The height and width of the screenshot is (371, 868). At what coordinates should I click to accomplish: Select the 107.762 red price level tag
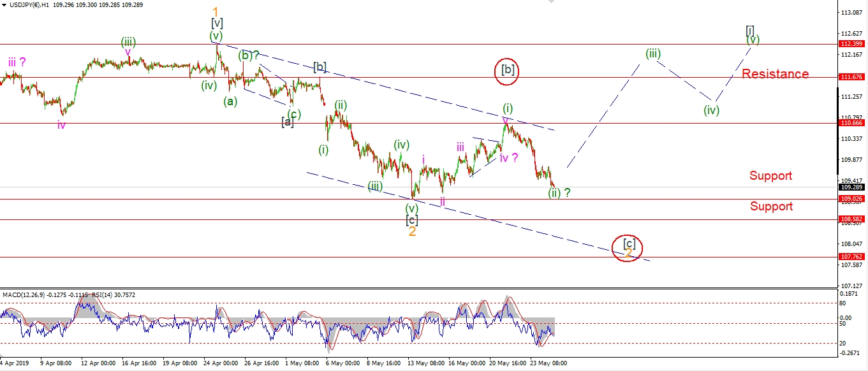(x=851, y=257)
